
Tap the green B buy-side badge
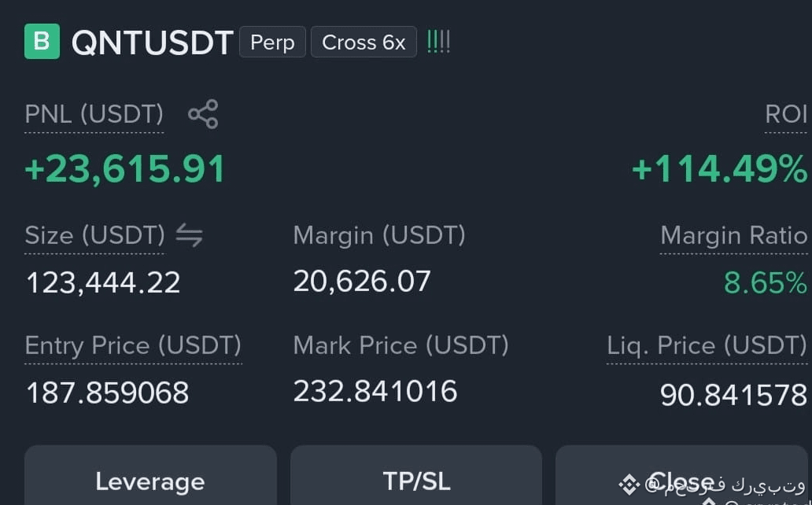42,42
